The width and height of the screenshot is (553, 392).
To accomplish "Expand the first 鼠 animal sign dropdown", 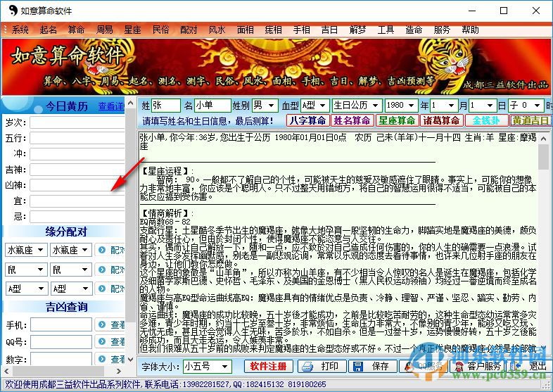I will pyautogui.click(x=41, y=270).
